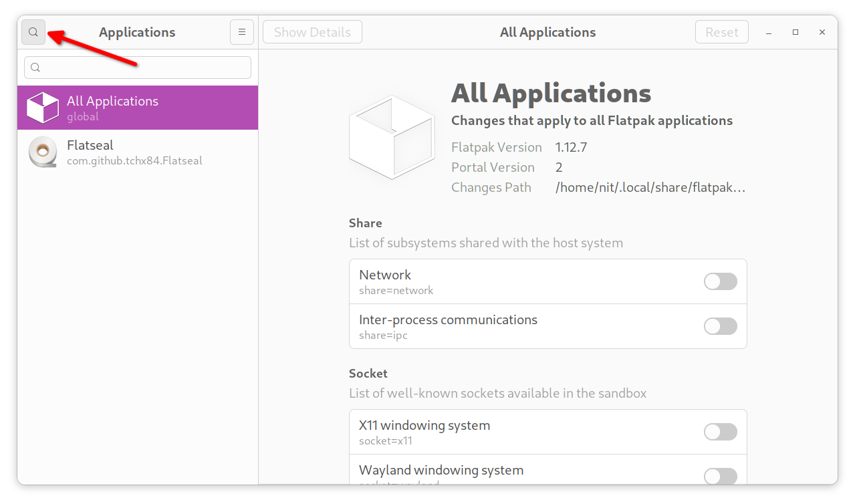Click 'Changes that apply to all Flatpak applications'
This screenshot has width=855, height=504.
click(592, 120)
